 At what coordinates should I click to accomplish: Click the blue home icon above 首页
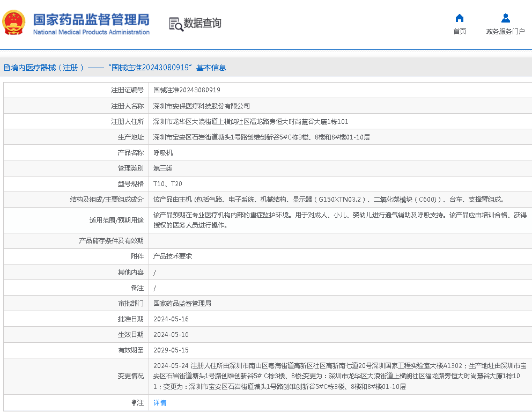click(459, 18)
